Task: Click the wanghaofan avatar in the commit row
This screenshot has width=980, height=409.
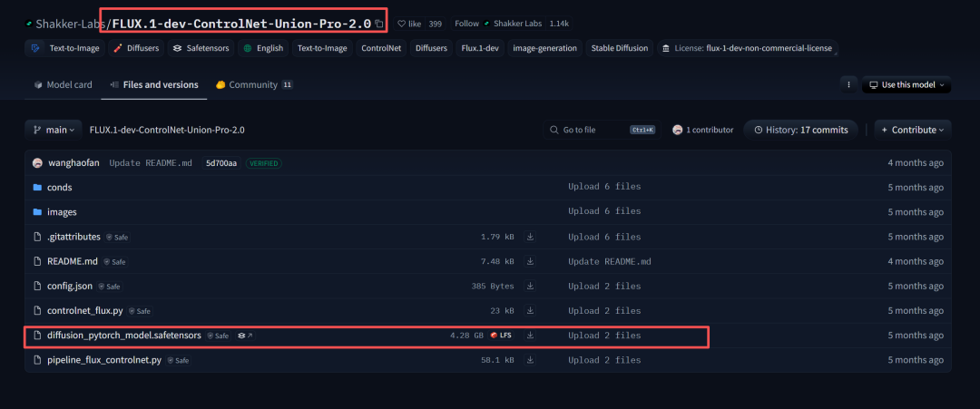Action: (x=37, y=163)
